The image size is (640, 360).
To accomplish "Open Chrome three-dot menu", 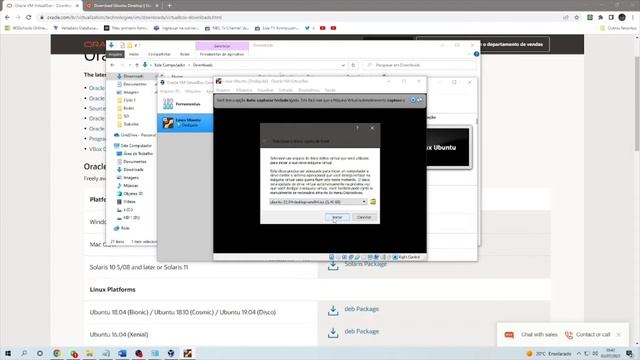I will point(633,18).
